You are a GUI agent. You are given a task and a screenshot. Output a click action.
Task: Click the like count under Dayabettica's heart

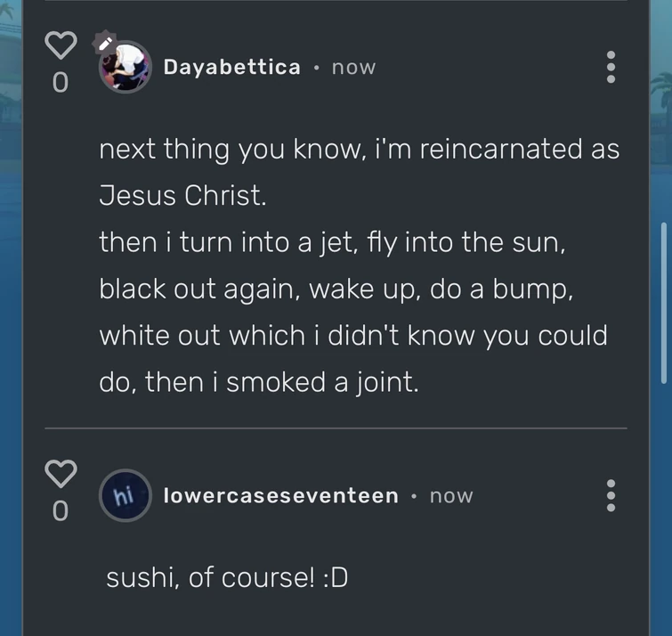[60, 83]
